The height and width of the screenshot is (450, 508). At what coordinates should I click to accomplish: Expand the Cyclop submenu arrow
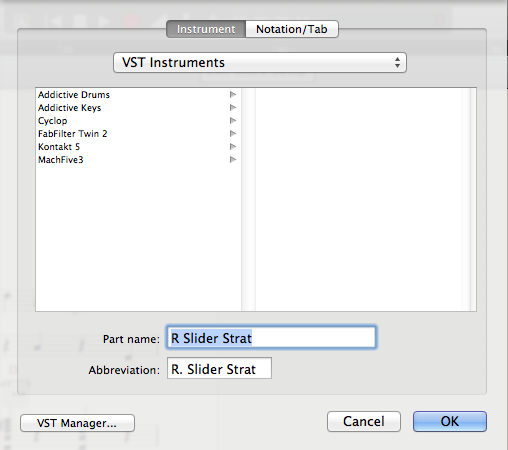coord(233,121)
